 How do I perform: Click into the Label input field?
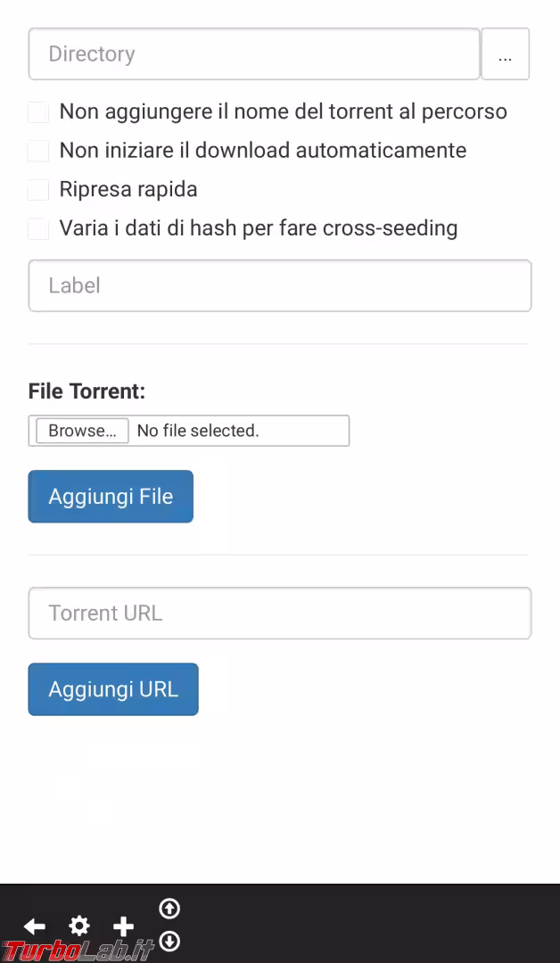click(279, 285)
